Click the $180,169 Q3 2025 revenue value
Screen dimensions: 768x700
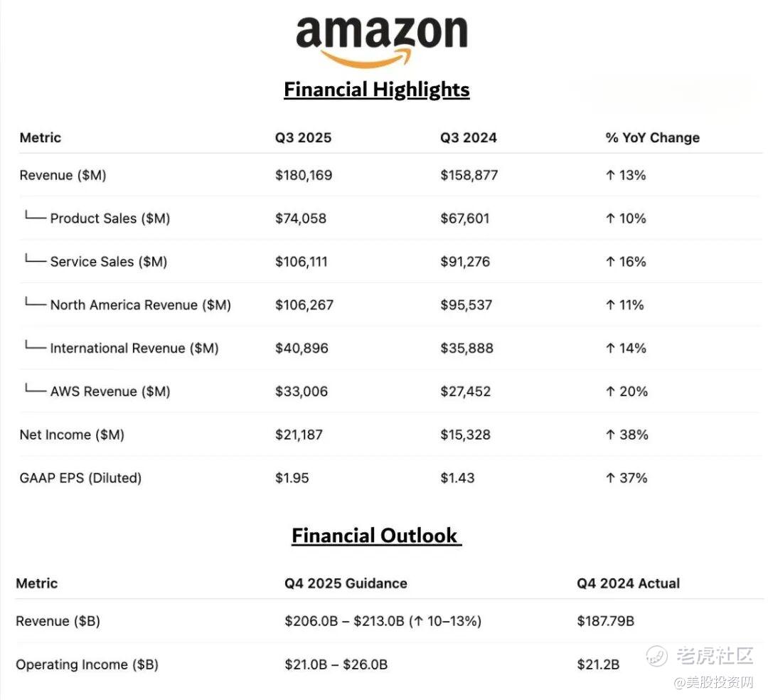[x=304, y=175]
